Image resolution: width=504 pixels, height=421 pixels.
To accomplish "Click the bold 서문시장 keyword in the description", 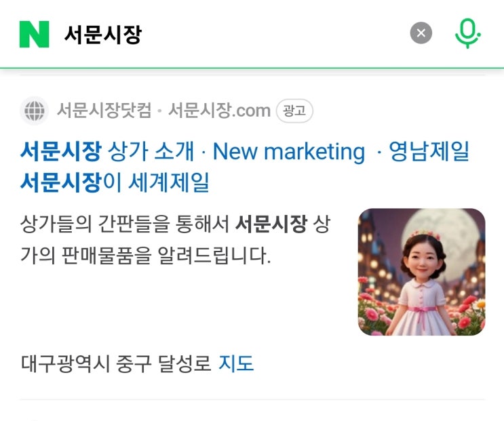I will [x=271, y=224].
